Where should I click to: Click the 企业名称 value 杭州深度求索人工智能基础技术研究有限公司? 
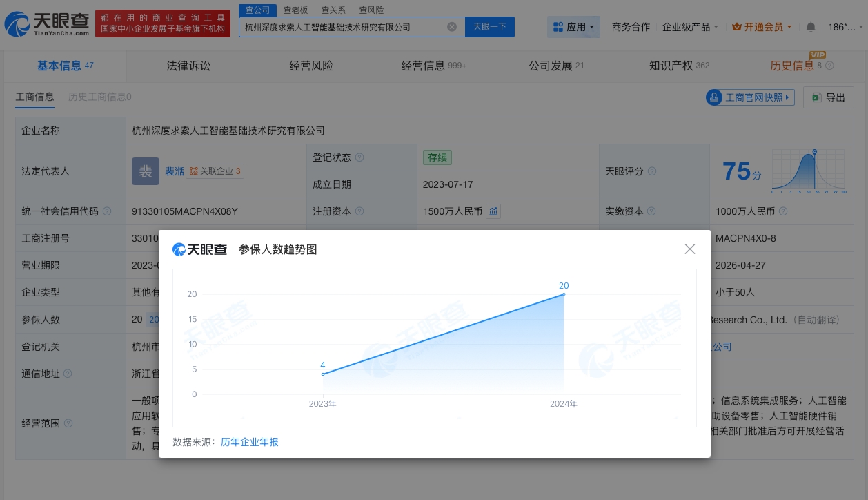(x=228, y=131)
